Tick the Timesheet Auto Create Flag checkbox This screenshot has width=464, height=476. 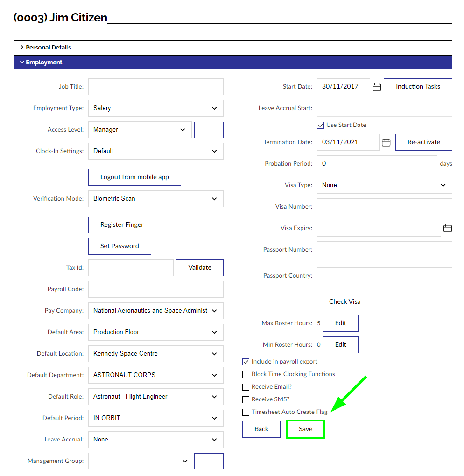(x=246, y=412)
